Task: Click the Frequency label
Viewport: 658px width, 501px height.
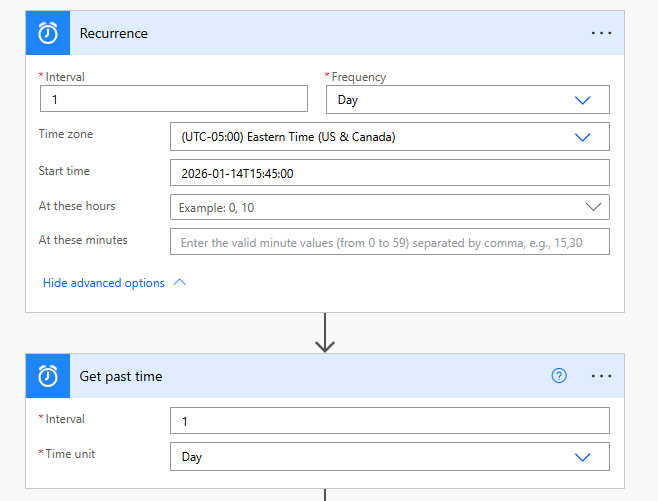Action: [358, 77]
